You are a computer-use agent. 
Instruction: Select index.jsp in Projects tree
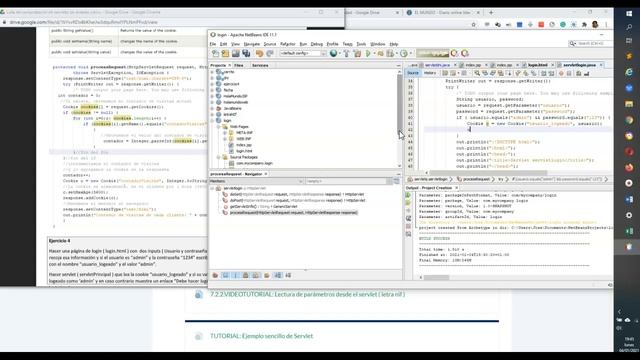tap(244, 145)
